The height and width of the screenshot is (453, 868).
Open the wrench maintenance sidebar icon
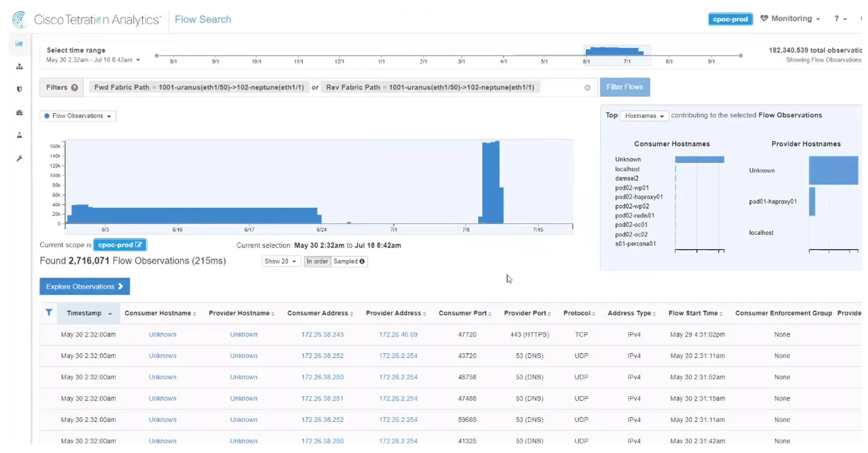[x=19, y=158]
